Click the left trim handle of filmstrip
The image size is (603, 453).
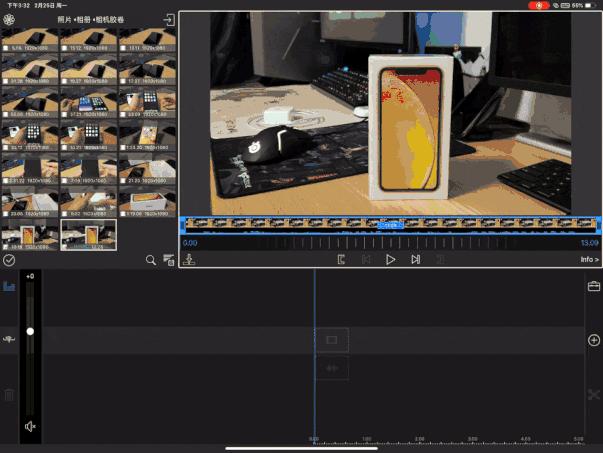[182, 225]
